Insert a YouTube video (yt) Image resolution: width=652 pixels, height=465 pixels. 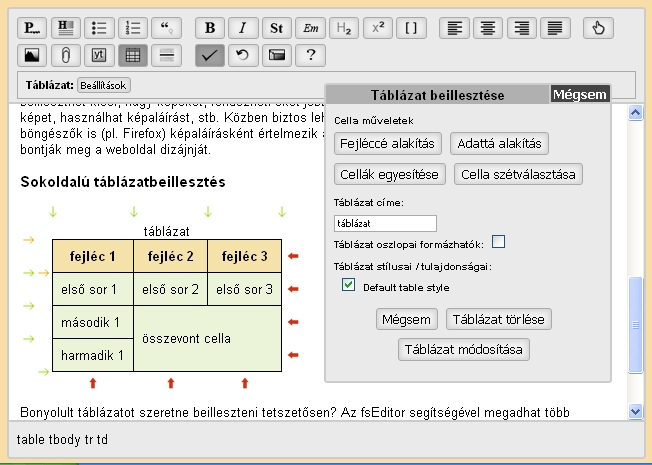pos(99,55)
